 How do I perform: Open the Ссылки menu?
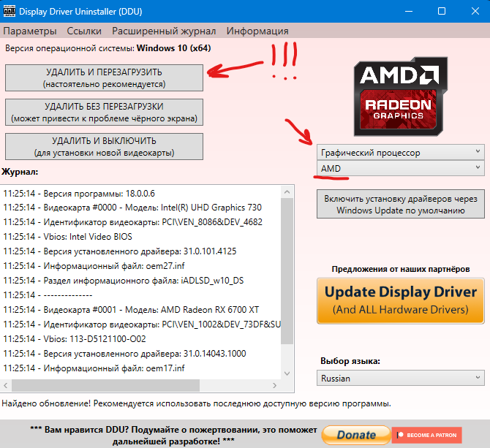pos(84,31)
